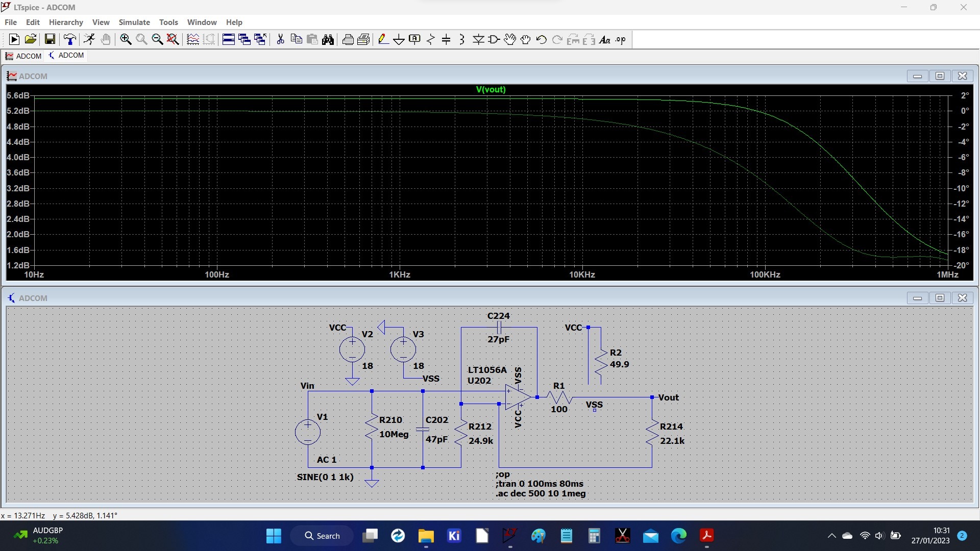Open Microsoft Edge from the taskbar

[678, 536]
